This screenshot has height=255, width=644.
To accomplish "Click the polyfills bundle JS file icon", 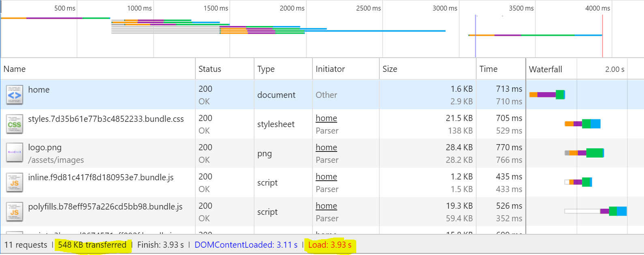I will (x=15, y=212).
